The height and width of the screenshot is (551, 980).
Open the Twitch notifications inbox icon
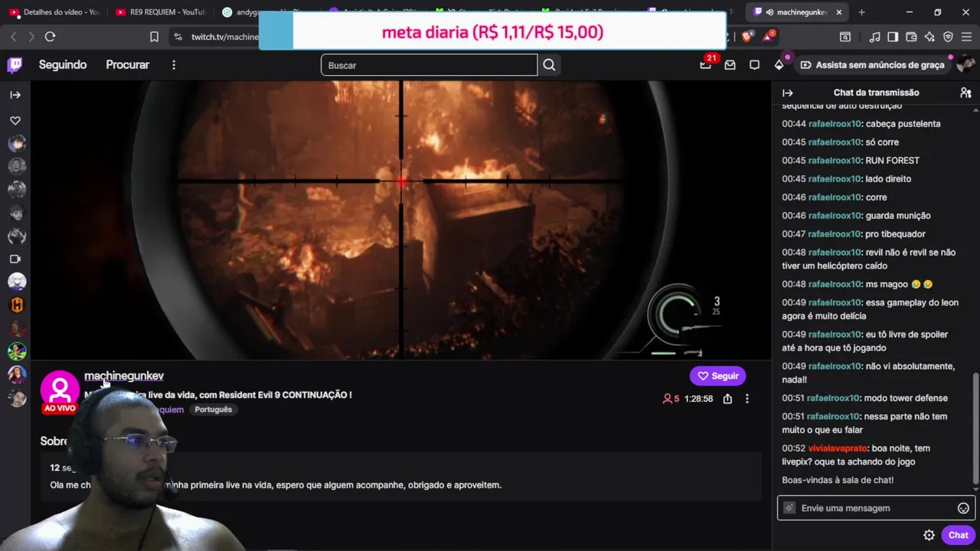coord(730,65)
